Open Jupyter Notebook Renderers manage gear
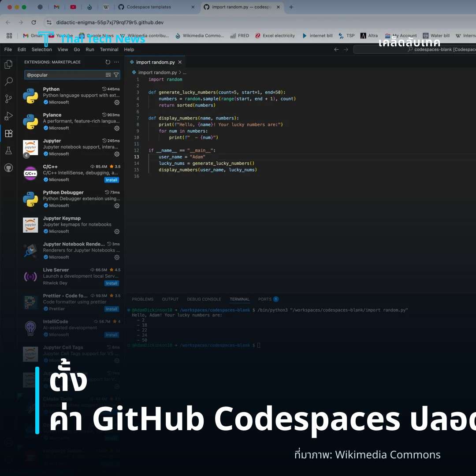This screenshot has width=476, height=476. point(117,257)
